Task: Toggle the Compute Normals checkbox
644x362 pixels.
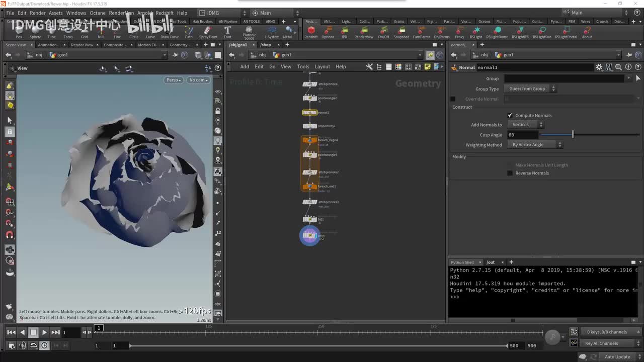Action: click(510, 116)
